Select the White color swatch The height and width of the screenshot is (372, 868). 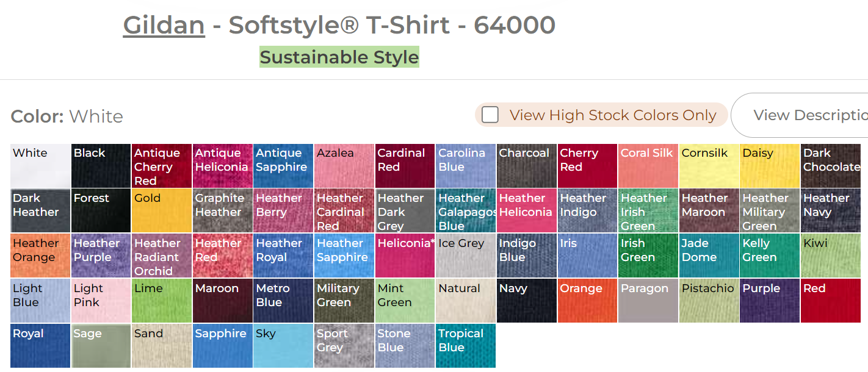pyautogui.click(x=40, y=166)
